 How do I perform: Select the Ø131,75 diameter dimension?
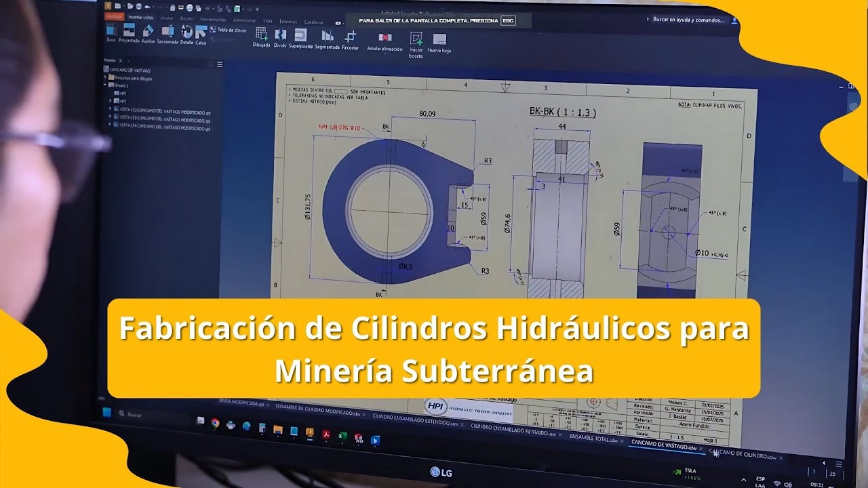308,207
